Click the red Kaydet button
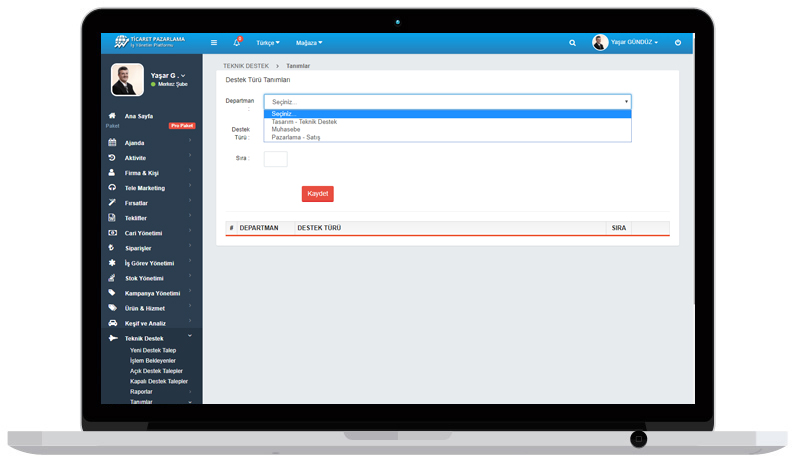The height and width of the screenshot is (463, 800). [x=317, y=194]
